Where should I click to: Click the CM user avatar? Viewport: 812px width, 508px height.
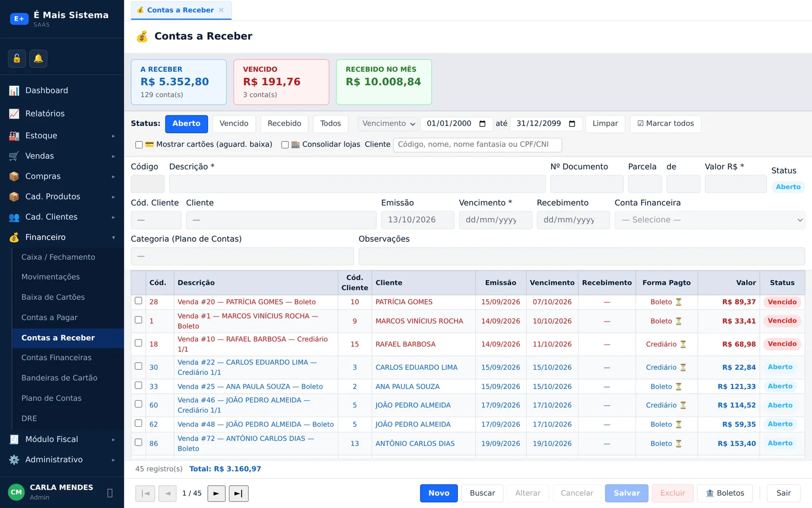tap(16, 492)
